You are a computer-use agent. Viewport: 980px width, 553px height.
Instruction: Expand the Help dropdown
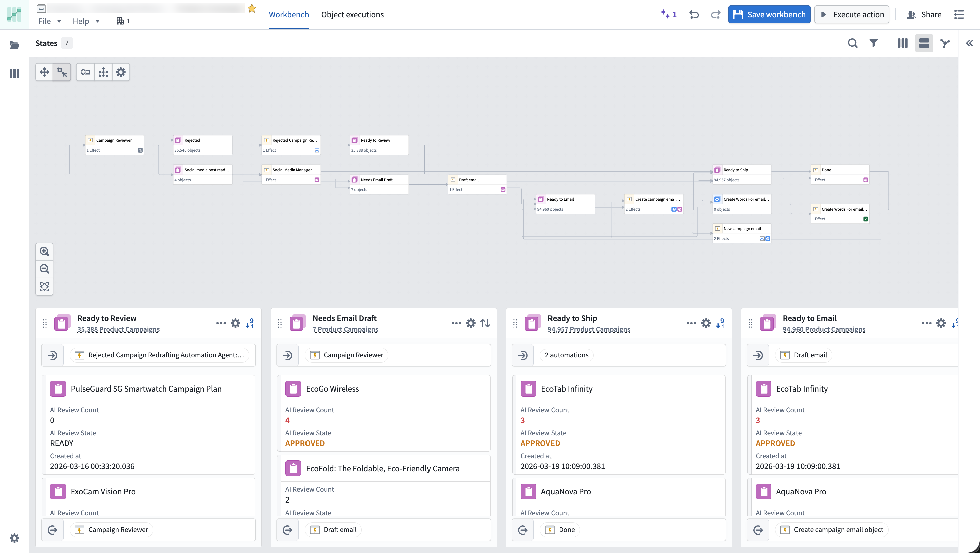[85, 21]
